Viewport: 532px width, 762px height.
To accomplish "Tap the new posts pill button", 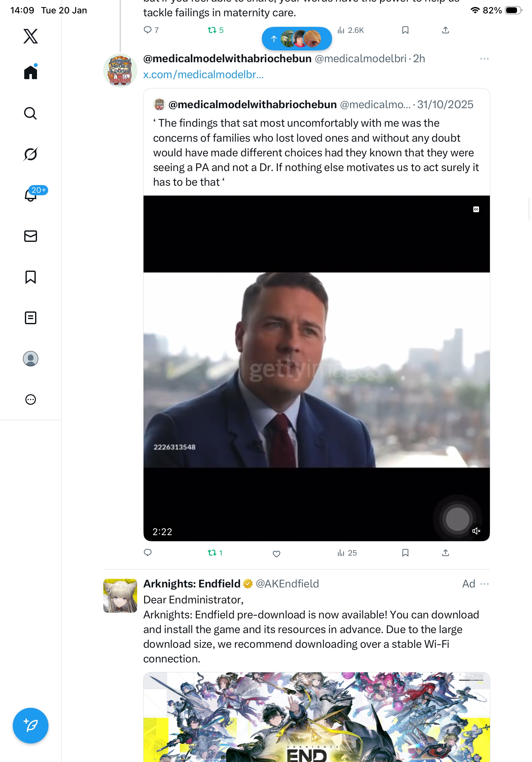I will point(297,39).
